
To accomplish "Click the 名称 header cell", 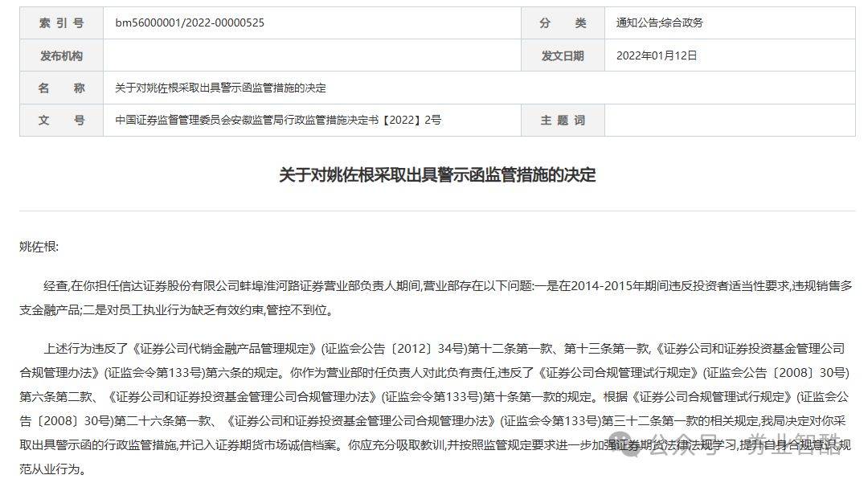I will click(61, 88).
